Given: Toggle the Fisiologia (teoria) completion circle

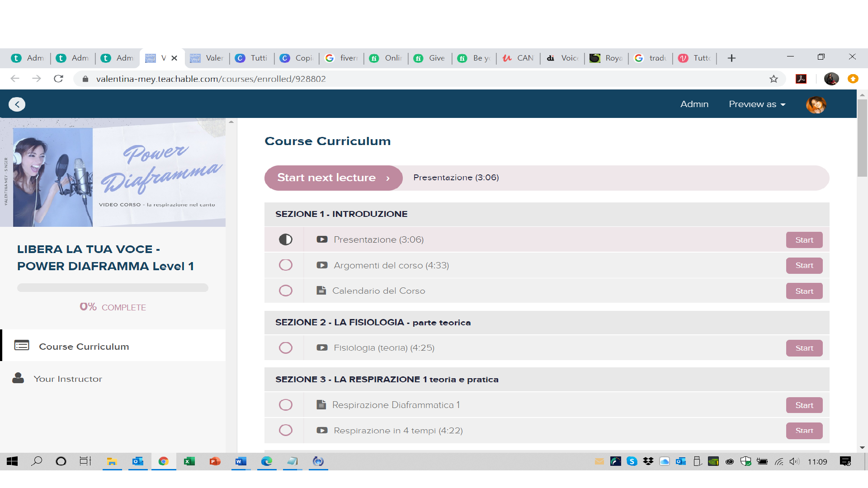Looking at the screenshot, I should 285,348.
